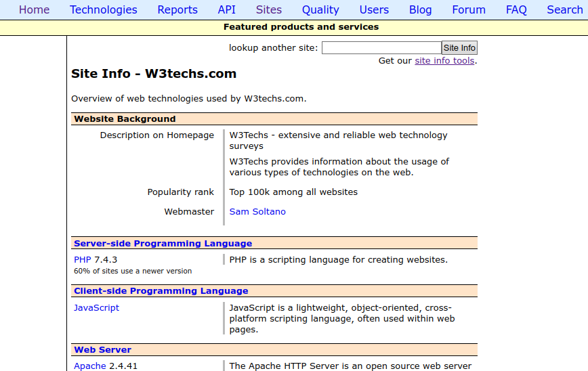The image size is (588, 371).
Task: Go to the Quality page
Action: pos(320,9)
